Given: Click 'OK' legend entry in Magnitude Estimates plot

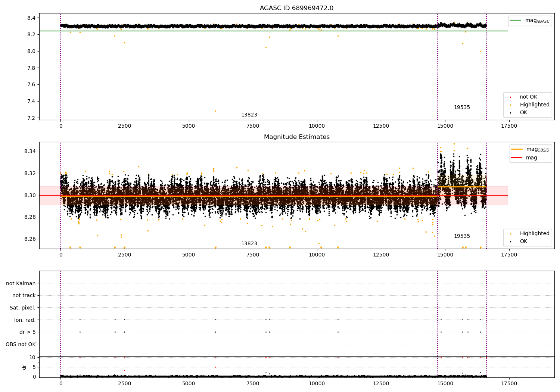Looking at the screenshot, I should pyautogui.click(x=523, y=242).
